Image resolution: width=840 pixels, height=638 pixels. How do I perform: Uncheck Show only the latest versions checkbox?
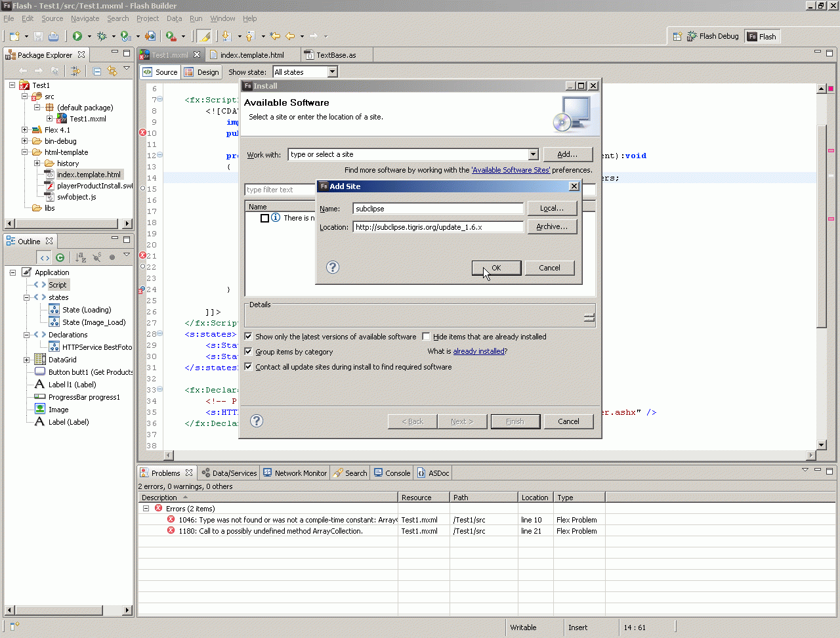pyautogui.click(x=249, y=337)
